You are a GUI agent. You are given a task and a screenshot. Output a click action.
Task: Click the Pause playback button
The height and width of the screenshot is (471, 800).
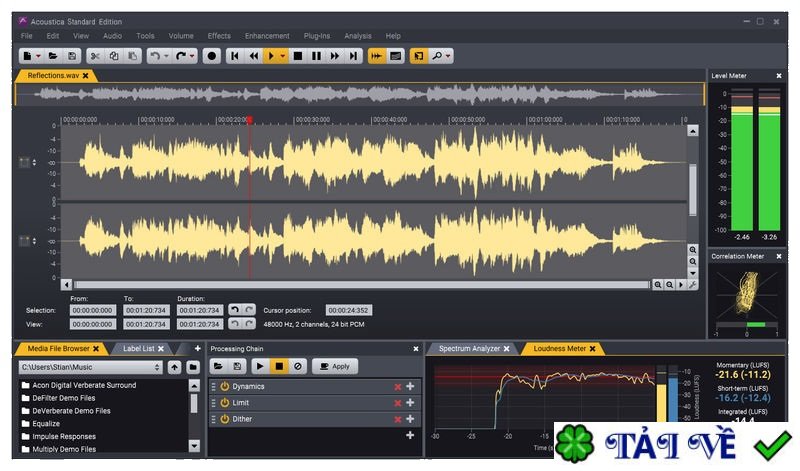click(x=316, y=56)
